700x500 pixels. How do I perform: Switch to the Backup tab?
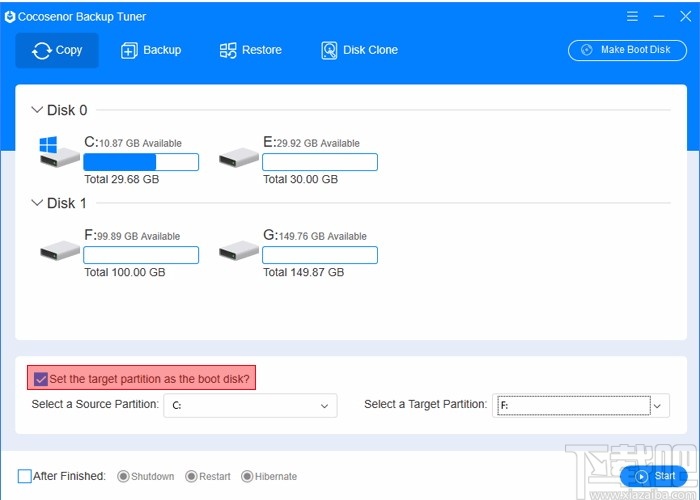151,50
